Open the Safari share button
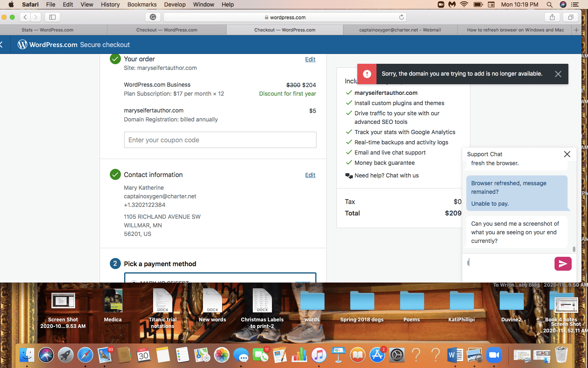The height and width of the screenshot is (368, 588). [x=552, y=17]
